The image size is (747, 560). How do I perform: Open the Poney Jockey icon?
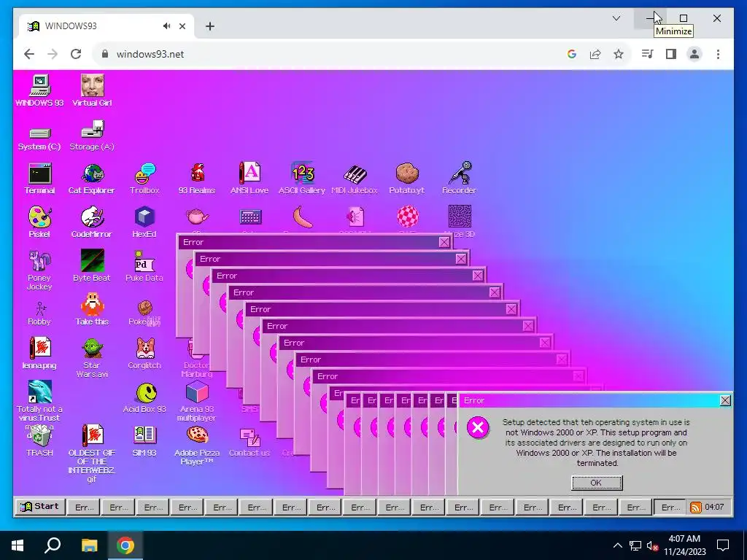39,270
